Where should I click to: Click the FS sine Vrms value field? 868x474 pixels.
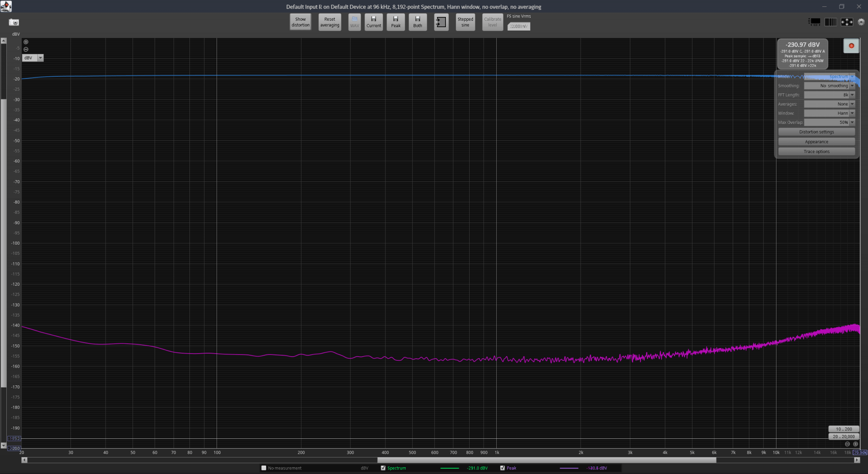pyautogui.click(x=519, y=26)
